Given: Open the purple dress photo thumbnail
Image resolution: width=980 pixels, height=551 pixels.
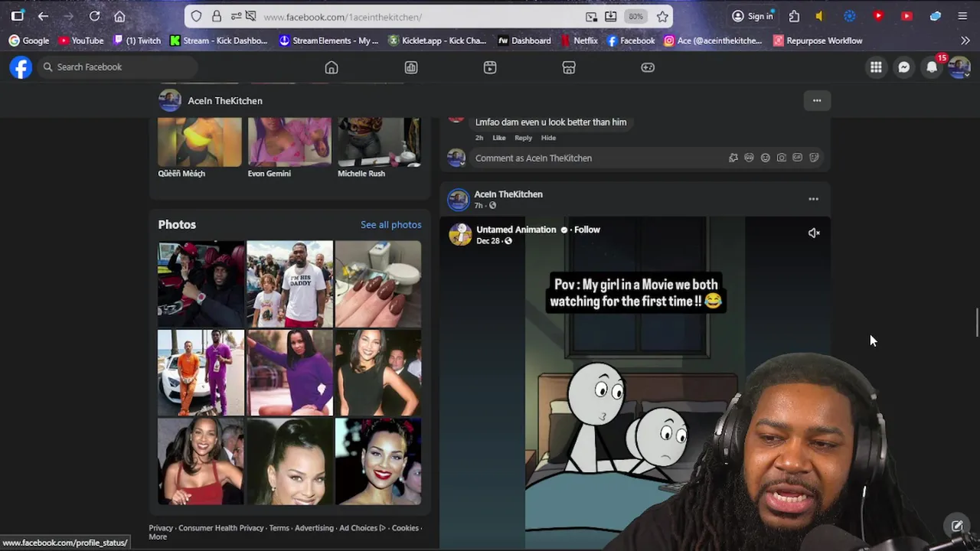Looking at the screenshot, I should coord(289,373).
